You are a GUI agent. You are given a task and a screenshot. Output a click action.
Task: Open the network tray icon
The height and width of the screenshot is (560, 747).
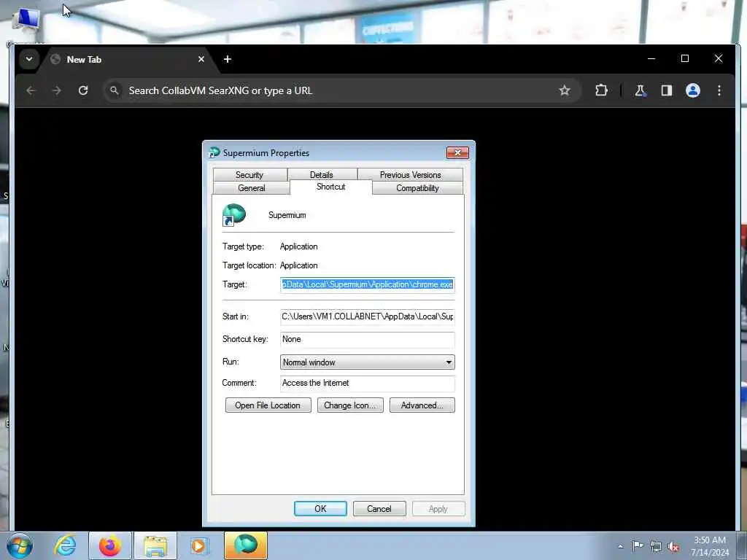(656, 546)
